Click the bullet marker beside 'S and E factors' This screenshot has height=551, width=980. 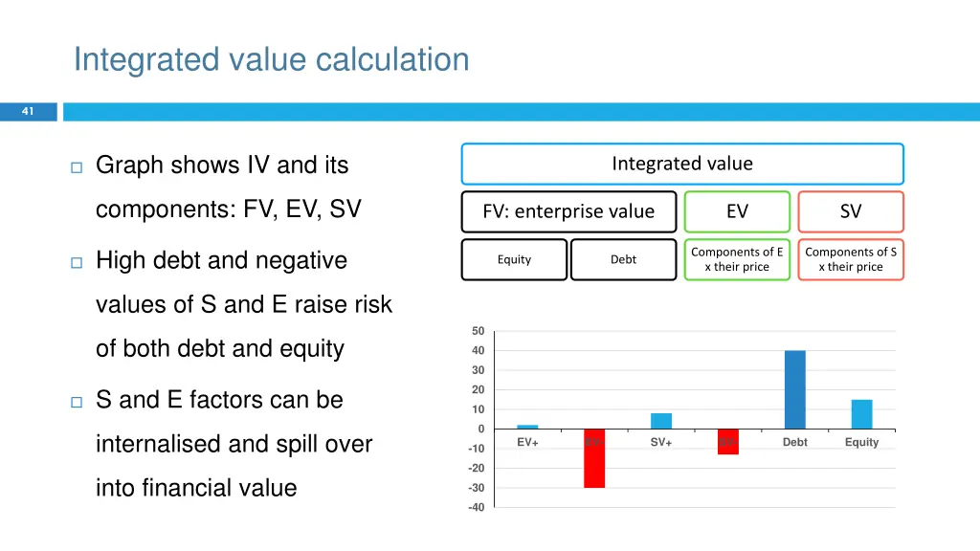(x=77, y=402)
